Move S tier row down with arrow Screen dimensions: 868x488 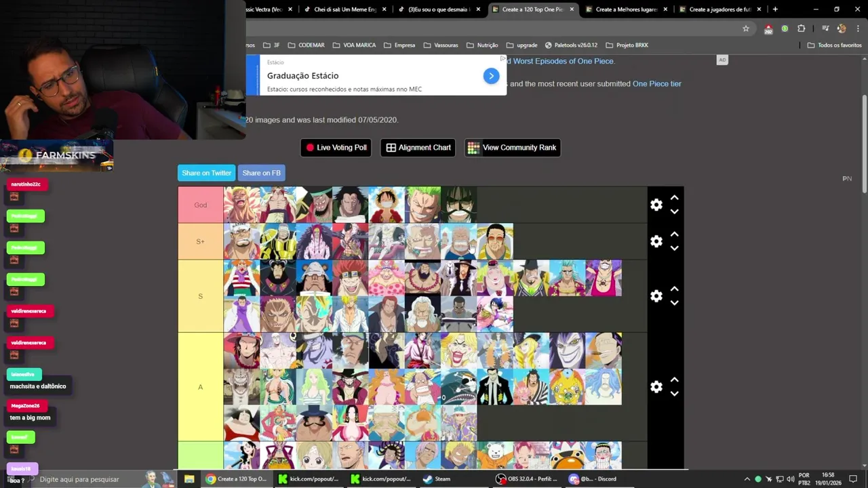pyautogui.click(x=674, y=303)
